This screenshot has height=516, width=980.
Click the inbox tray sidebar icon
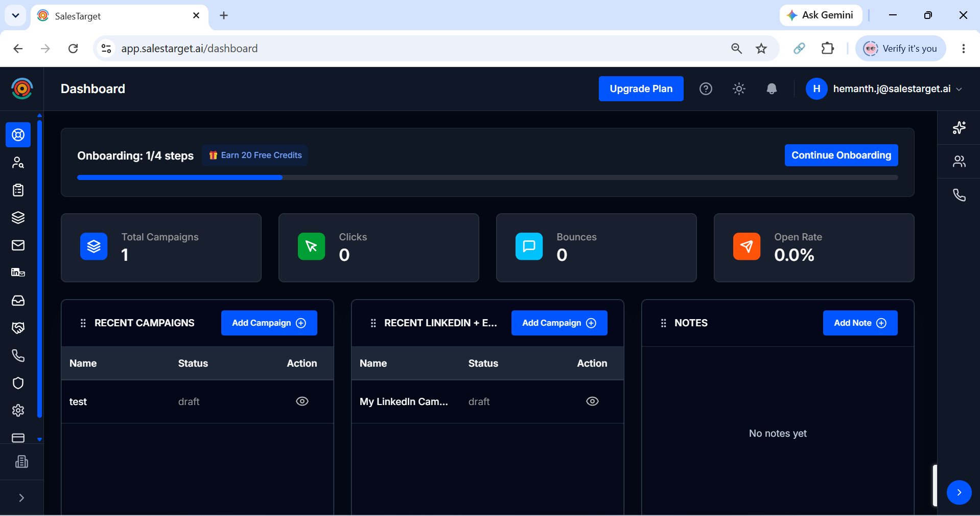click(x=18, y=301)
